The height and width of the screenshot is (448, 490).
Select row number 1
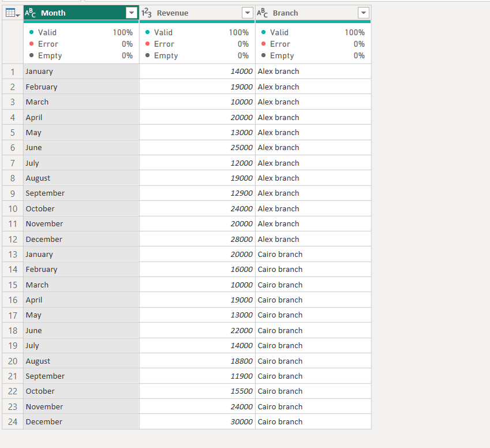(13, 72)
